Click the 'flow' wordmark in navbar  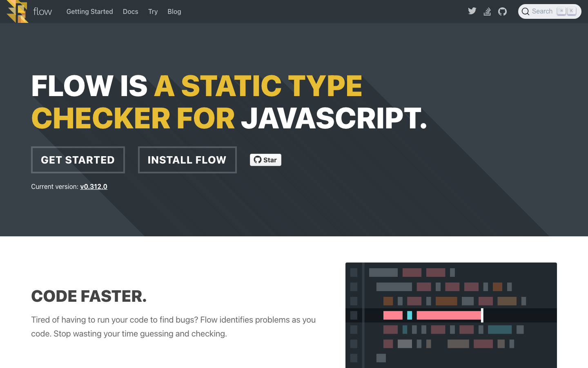click(42, 11)
